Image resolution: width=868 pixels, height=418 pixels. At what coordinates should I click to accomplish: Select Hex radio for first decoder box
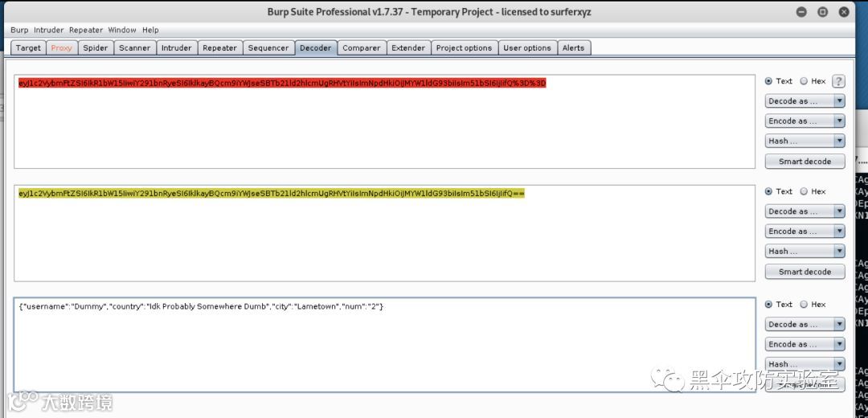(804, 81)
